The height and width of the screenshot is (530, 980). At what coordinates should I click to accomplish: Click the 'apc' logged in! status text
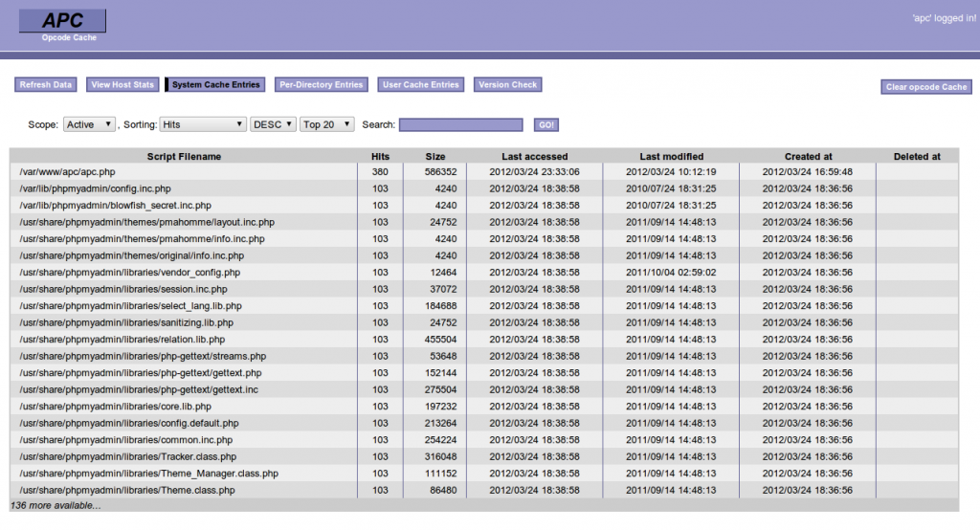point(944,18)
